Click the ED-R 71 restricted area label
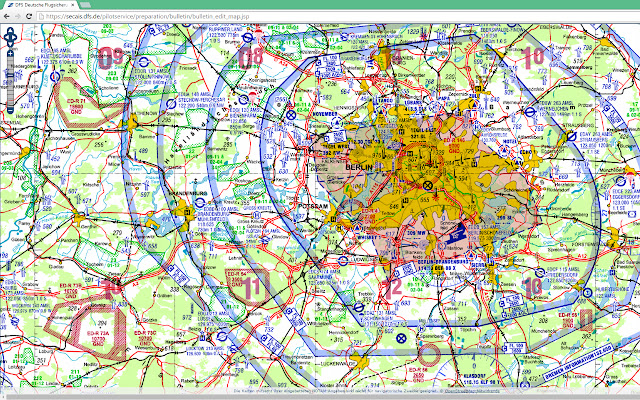This screenshot has height=400, width=640. point(76,106)
